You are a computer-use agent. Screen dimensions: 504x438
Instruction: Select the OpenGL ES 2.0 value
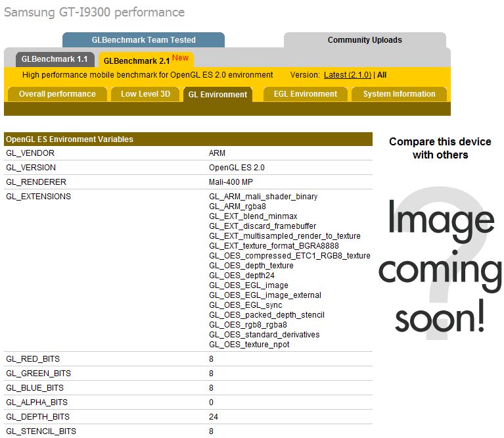point(237,168)
